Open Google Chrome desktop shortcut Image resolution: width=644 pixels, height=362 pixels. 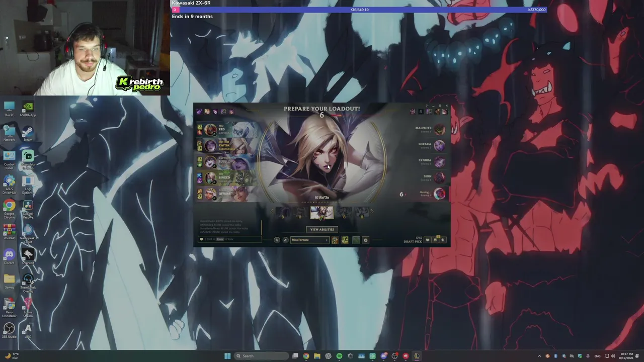click(9, 209)
